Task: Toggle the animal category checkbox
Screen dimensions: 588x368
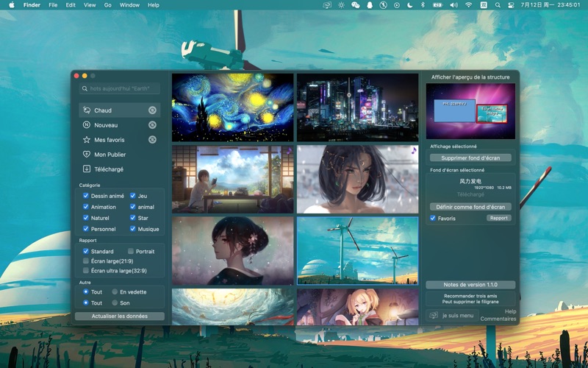Action: (x=133, y=207)
